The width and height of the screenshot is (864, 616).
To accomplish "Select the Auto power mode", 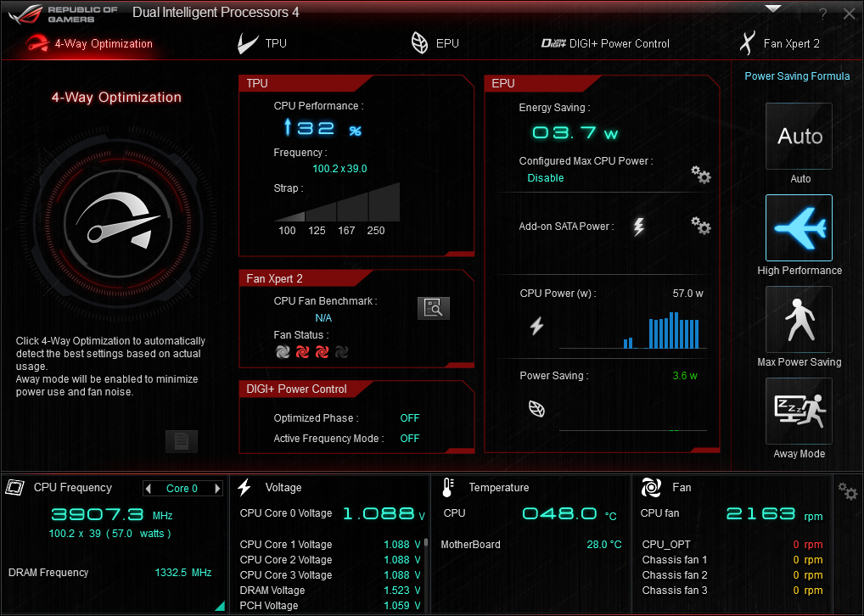I will coord(799,136).
